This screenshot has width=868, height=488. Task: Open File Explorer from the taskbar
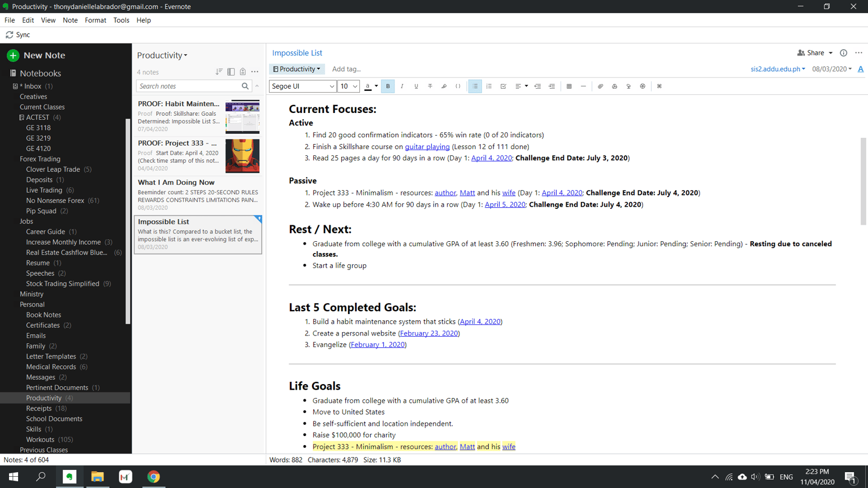[97, 477]
